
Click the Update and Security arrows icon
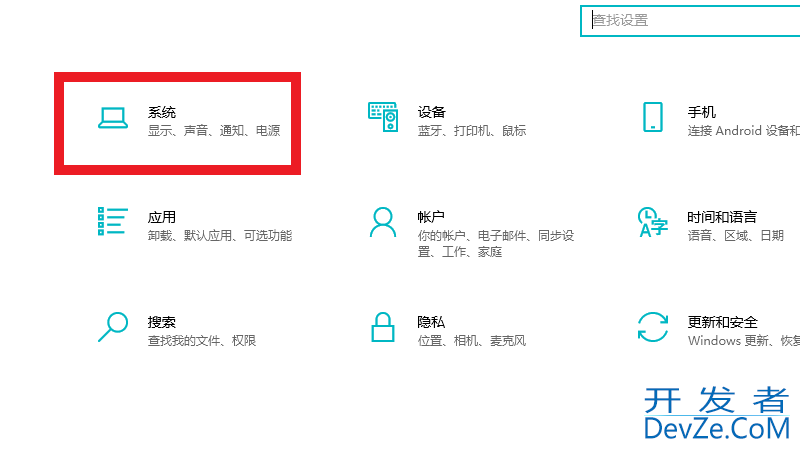(x=653, y=327)
